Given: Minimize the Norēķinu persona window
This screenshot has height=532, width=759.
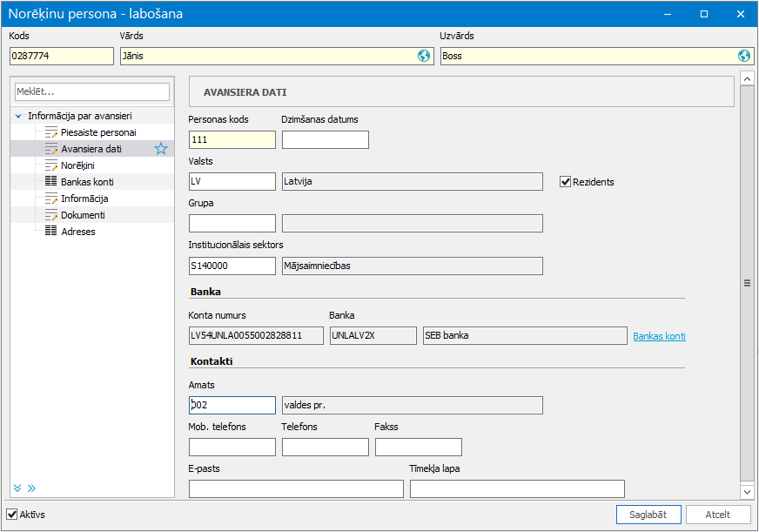Looking at the screenshot, I should click(668, 14).
